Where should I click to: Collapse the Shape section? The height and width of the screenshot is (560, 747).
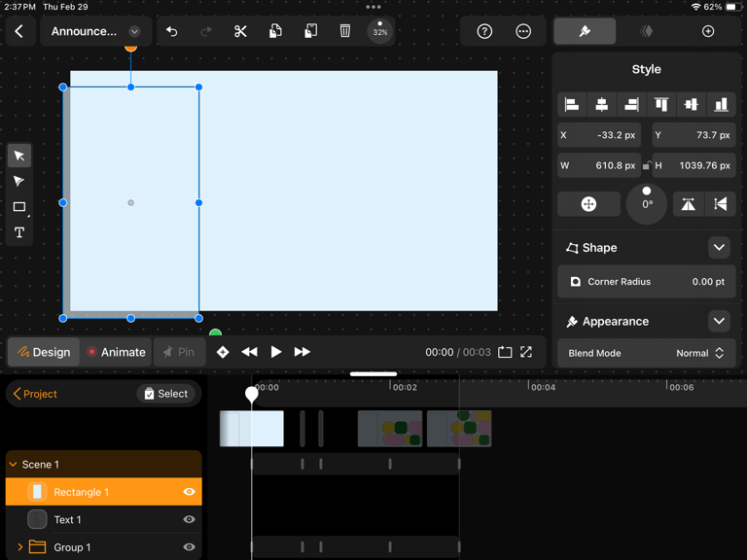point(719,248)
